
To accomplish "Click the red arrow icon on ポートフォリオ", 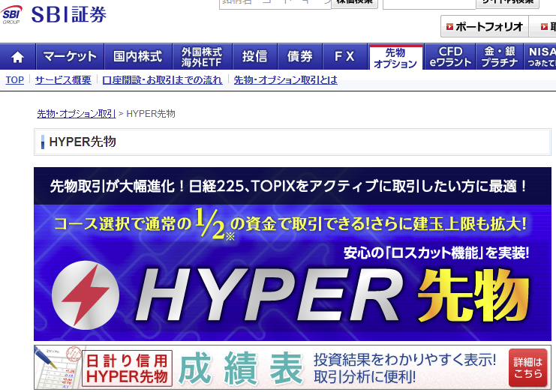I will coord(449,26).
